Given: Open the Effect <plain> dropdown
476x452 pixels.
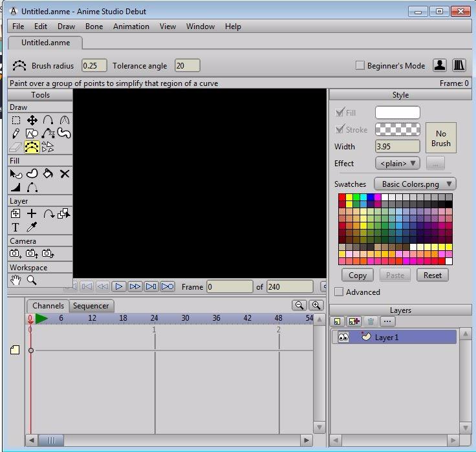Looking at the screenshot, I should coord(397,163).
